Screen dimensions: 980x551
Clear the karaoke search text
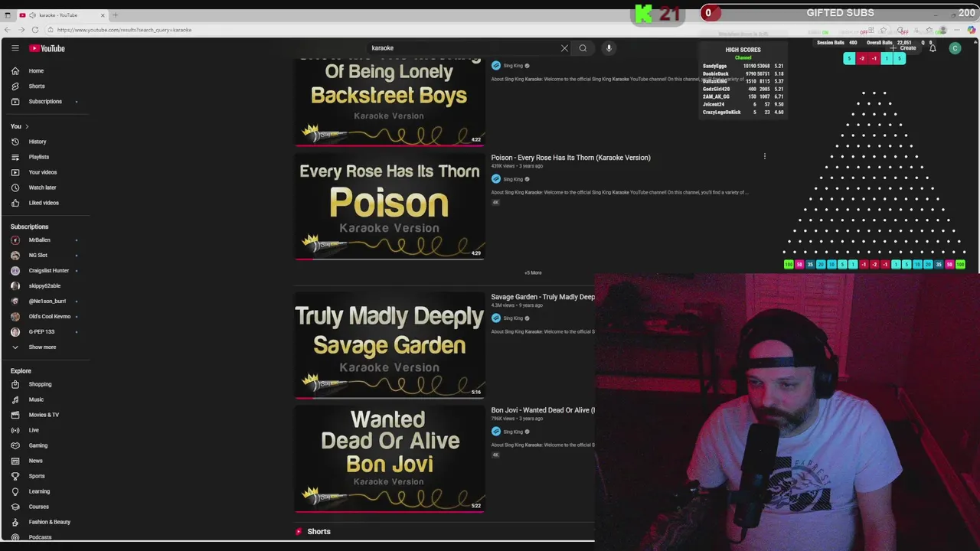(x=564, y=48)
